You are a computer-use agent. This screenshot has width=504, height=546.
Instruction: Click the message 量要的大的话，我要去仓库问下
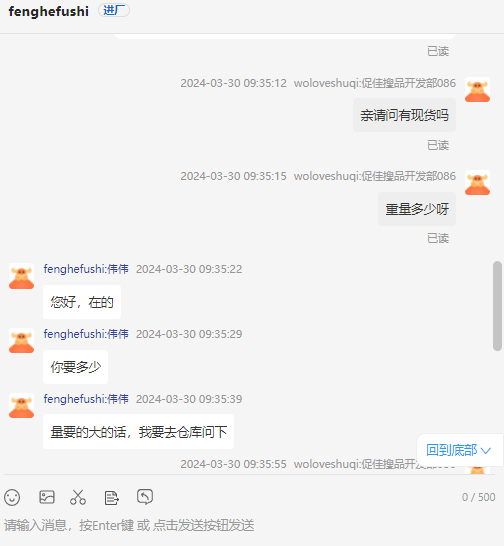point(138,432)
